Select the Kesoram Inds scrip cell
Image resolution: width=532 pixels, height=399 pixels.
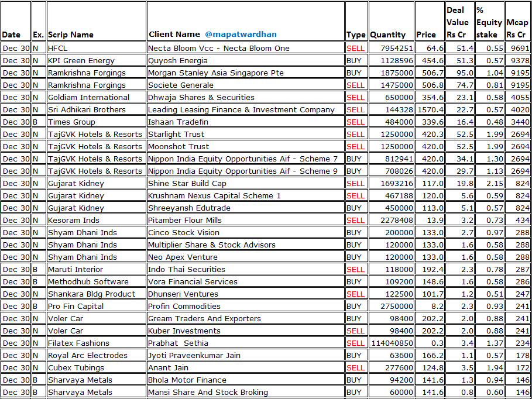point(97,220)
